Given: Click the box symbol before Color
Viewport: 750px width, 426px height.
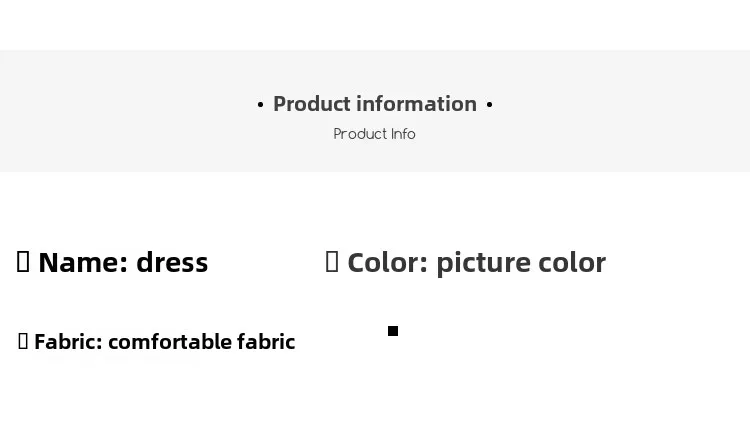Looking at the screenshot, I should coord(332,262).
